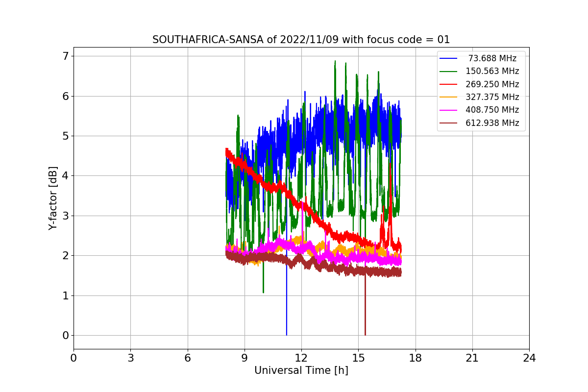Click the x-axis tick label 24
Screen dimensions: 588x392
point(529,358)
